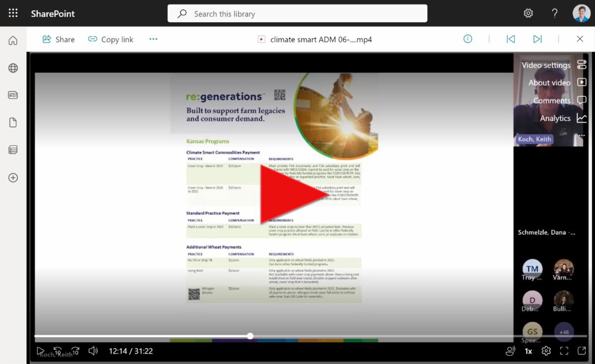595x364 pixels.
Task: Open the file details info pane
Action: tap(468, 39)
